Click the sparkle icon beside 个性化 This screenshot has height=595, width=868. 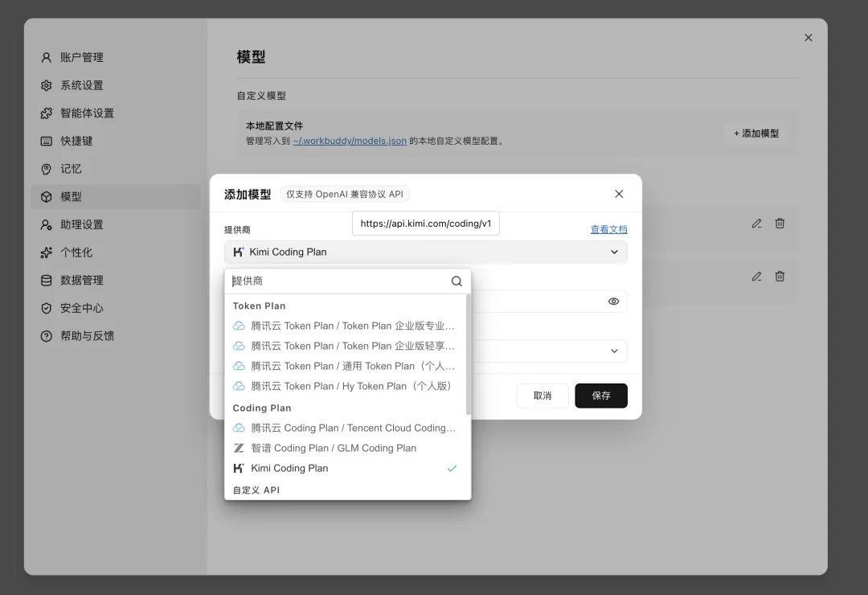pyautogui.click(x=47, y=252)
